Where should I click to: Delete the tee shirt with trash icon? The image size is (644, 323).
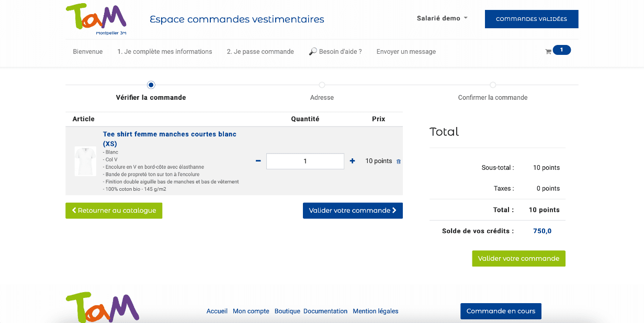399,161
